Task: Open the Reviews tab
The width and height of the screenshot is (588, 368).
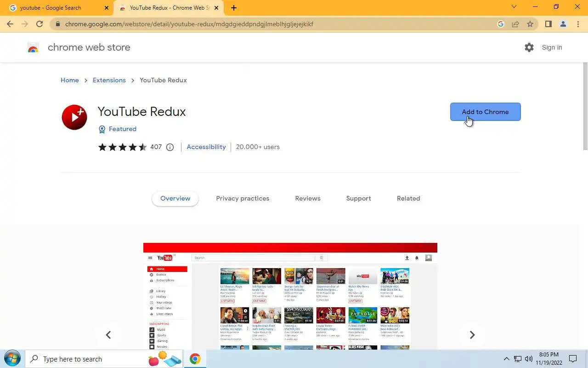Action: (x=308, y=198)
